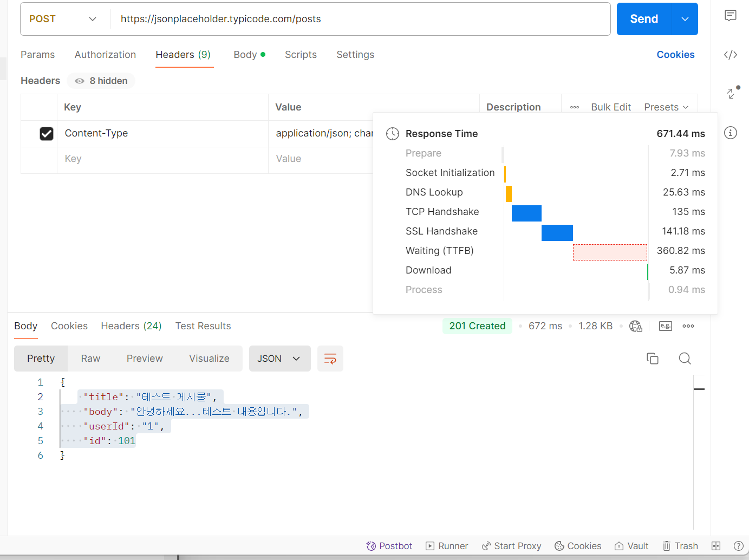Show the 8 hidden headers

click(x=101, y=81)
